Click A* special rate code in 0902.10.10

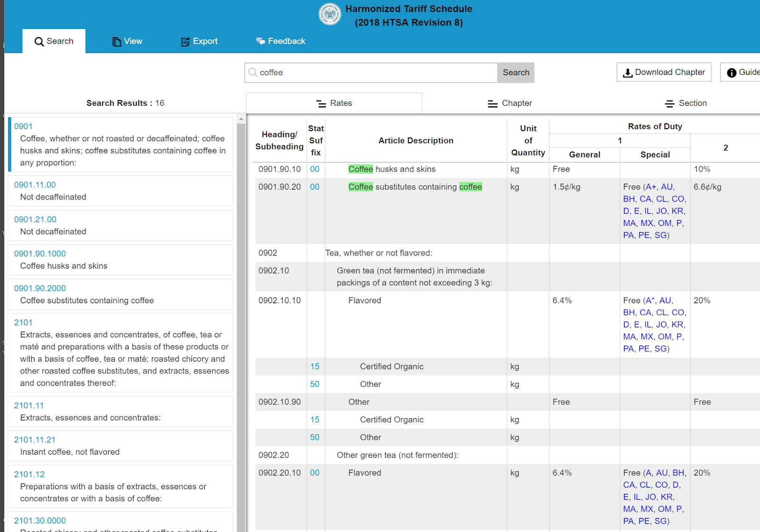[x=650, y=300]
